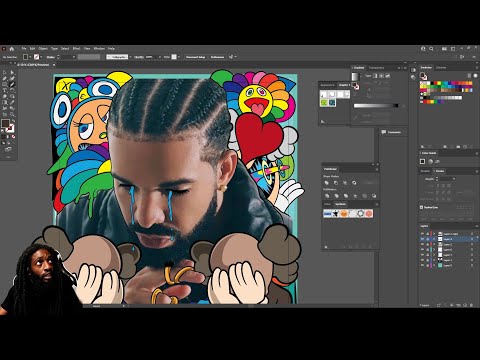480x360 pixels.
Task: Switch to the Appearance tab
Action: (327, 85)
